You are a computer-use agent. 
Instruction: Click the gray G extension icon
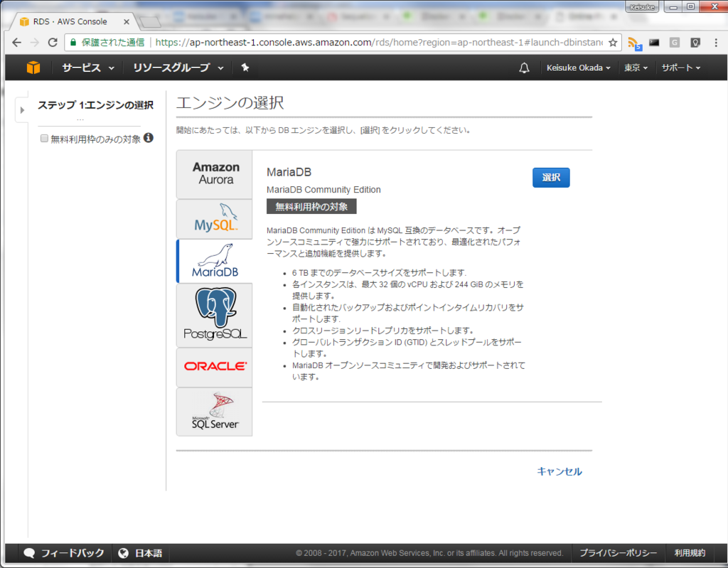pos(675,42)
